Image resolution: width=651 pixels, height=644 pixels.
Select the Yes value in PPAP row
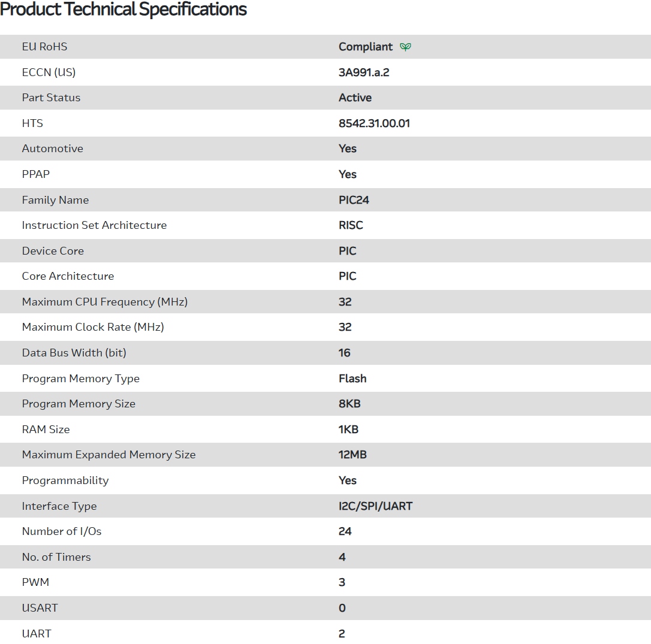pos(348,174)
